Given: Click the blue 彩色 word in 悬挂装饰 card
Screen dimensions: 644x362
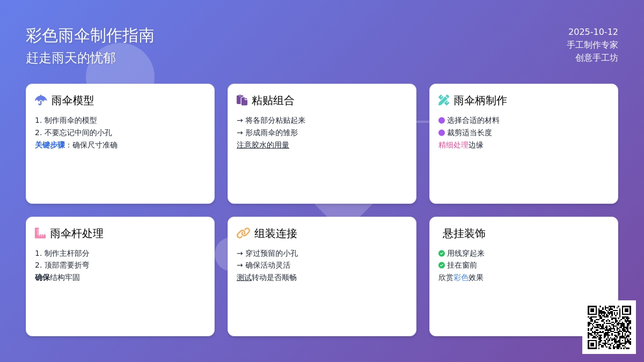Looking at the screenshot, I should pos(461,277).
